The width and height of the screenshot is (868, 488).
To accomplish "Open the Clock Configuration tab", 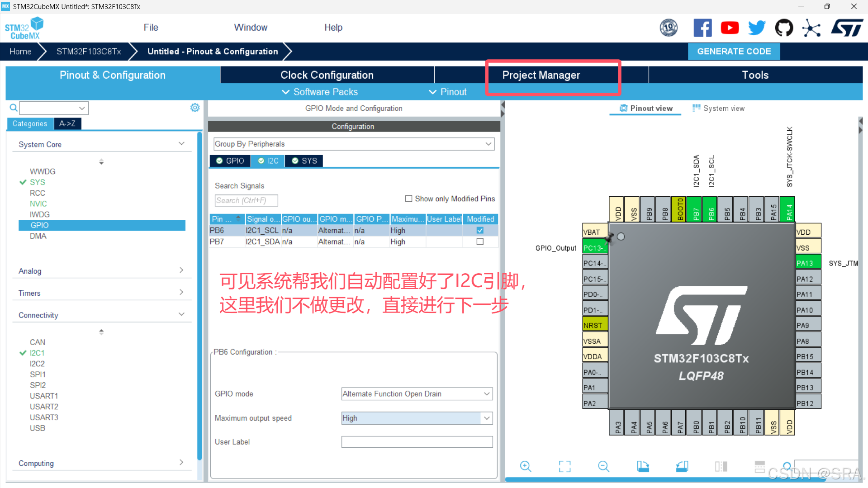I will coord(327,75).
